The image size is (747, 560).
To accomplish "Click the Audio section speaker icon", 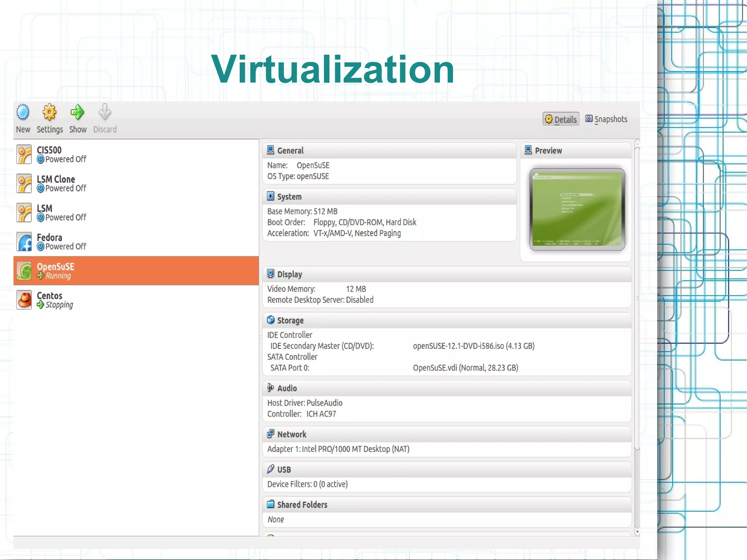I will (x=270, y=388).
